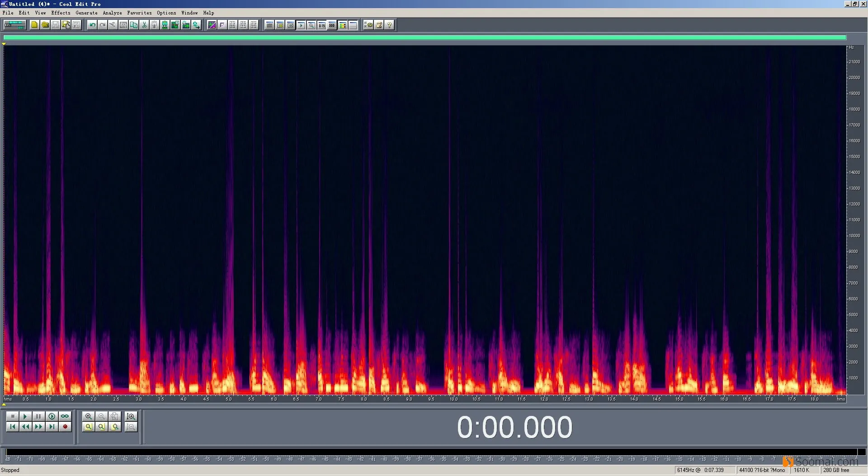Zoom to right edge of selection, last yellow magnifier
Image resolution: width=868 pixels, height=476 pixels.
click(x=115, y=426)
